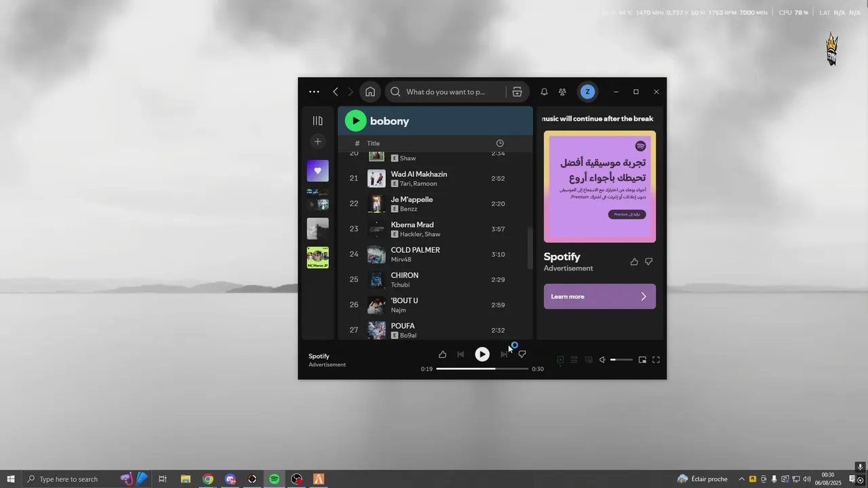Image resolution: width=868 pixels, height=488 pixels.
Task: Click album art of Wad Al Makhazin
Action: point(376,179)
